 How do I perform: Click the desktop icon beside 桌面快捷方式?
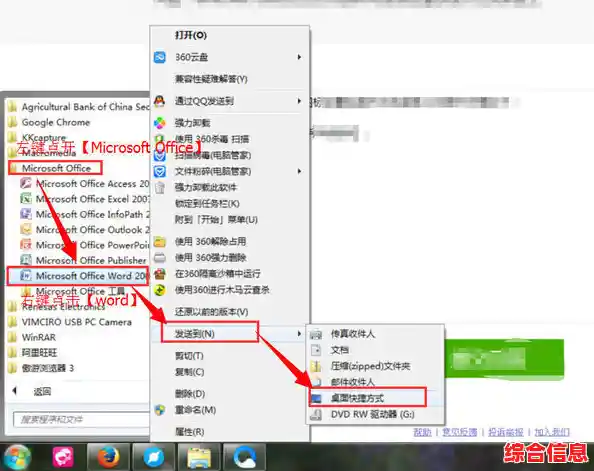click(316, 398)
